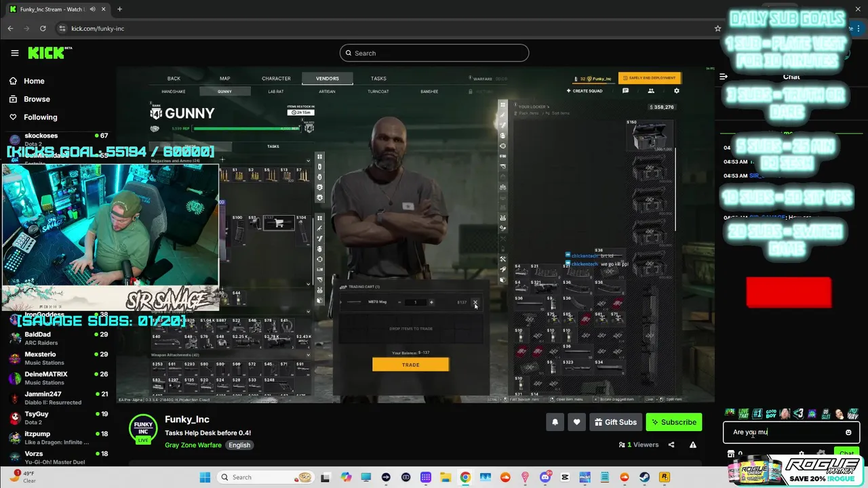Send the LOVE THAT quick emote
This screenshot has height=488, width=868.
(x=744, y=413)
